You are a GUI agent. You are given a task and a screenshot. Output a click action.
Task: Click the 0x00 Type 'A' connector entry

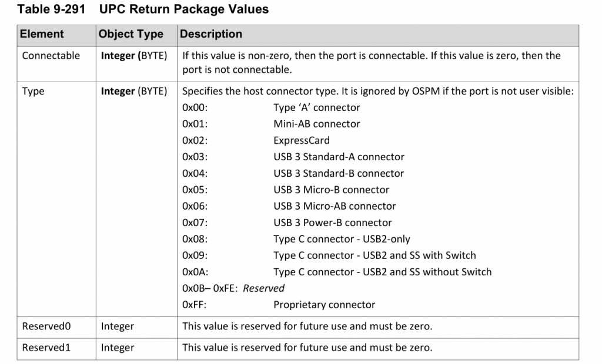pos(316,107)
